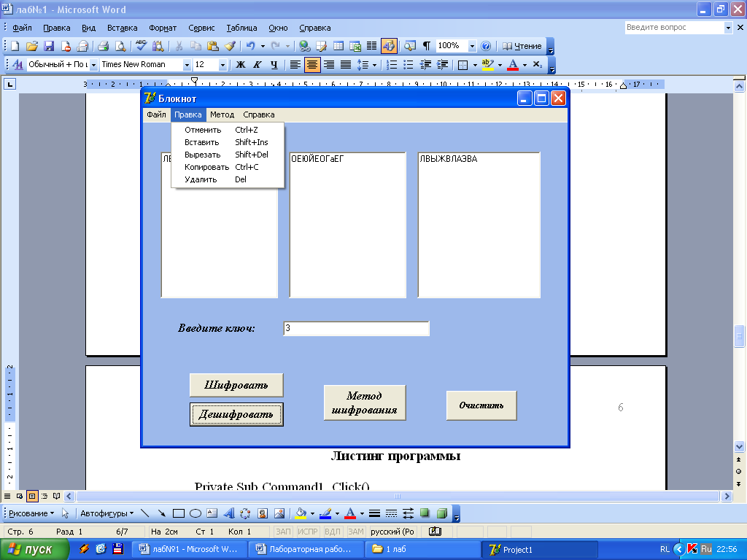Select the Rectangle drawing tool
747x560 pixels.
click(178, 513)
